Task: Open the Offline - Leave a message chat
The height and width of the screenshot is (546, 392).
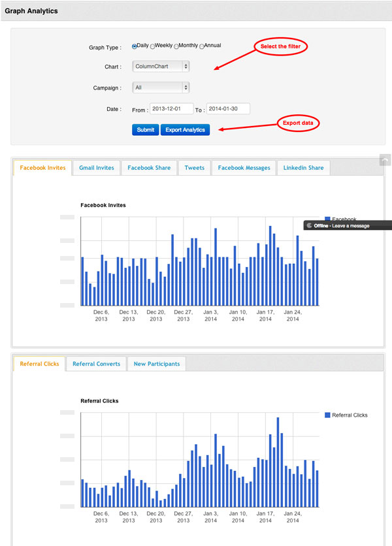Action: pyautogui.click(x=348, y=225)
